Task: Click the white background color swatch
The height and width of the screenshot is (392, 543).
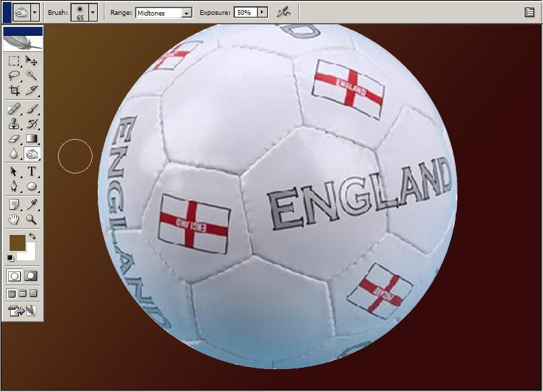Action: [x=30, y=254]
